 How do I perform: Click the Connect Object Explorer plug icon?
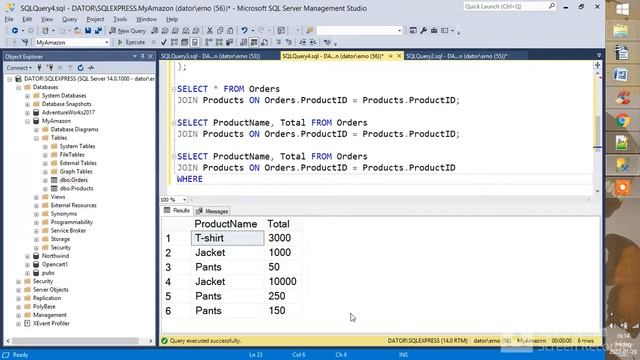40,68
